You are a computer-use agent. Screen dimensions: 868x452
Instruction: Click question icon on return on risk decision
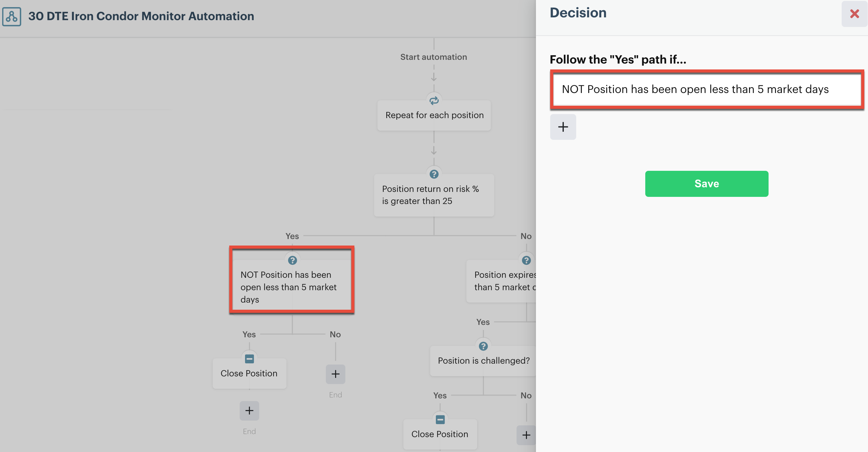(x=434, y=174)
